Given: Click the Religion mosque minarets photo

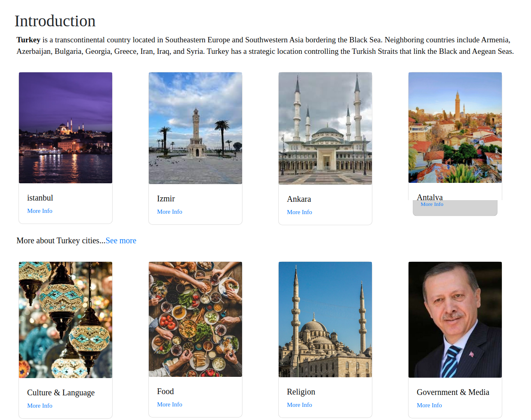Looking at the screenshot, I should click(325, 319).
